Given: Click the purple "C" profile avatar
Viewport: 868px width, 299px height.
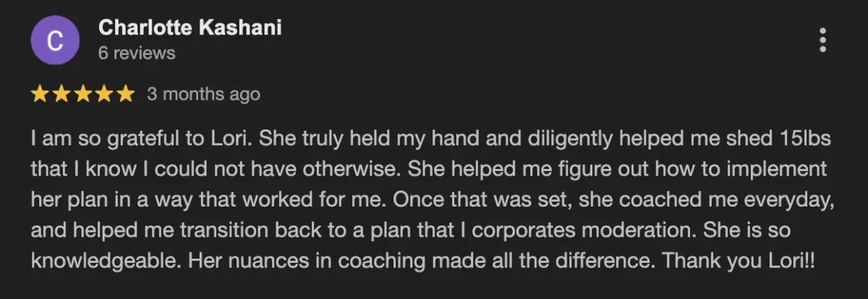Looking at the screenshot, I should [x=54, y=41].
